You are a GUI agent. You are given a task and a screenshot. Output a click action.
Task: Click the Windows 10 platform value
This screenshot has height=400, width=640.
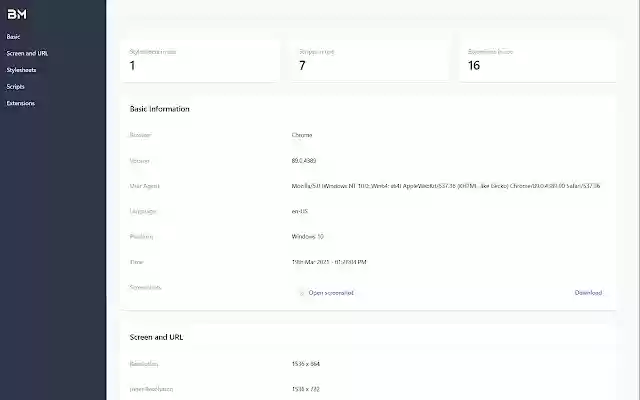[307, 237]
